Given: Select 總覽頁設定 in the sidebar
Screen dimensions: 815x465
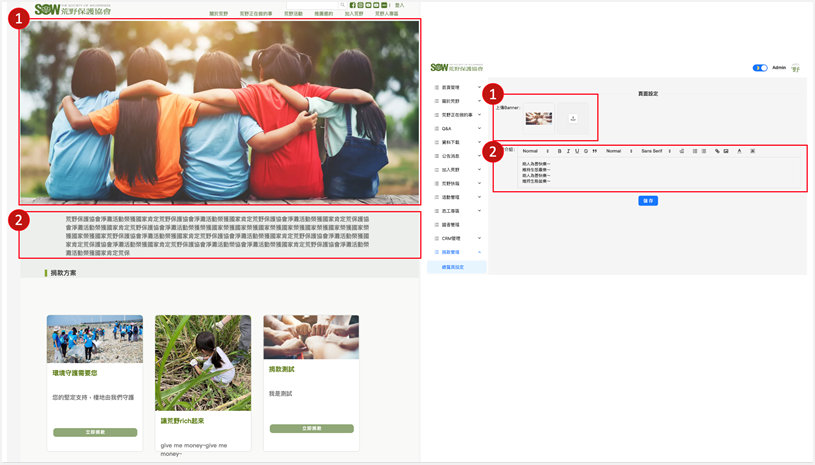Looking at the screenshot, I should pyautogui.click(x=453, y=267).
